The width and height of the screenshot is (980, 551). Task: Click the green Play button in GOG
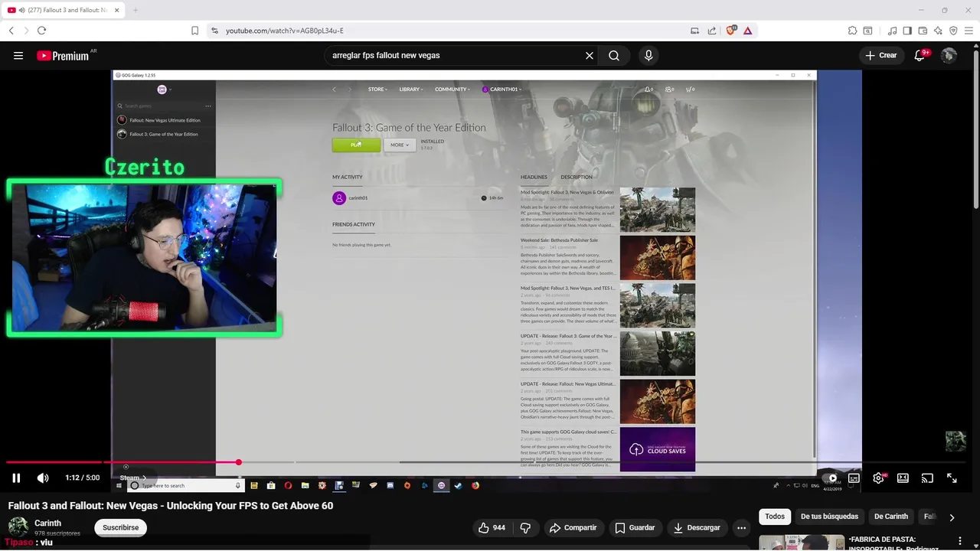356,145
